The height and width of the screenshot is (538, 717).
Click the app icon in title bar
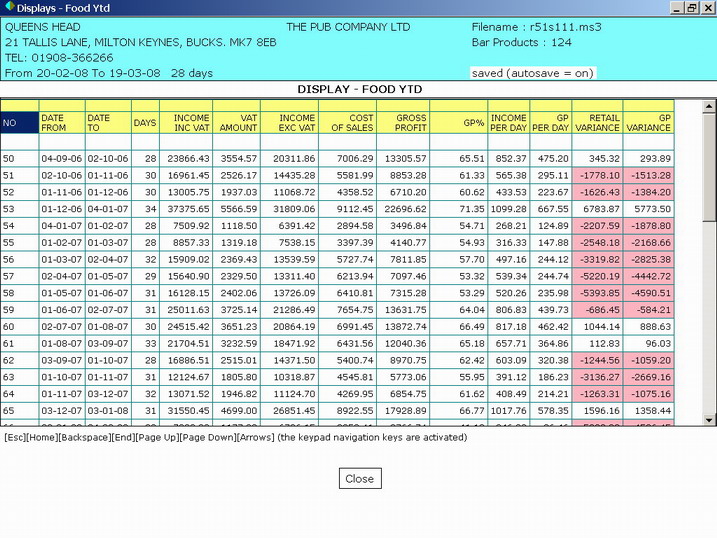[x=9, y=8]
